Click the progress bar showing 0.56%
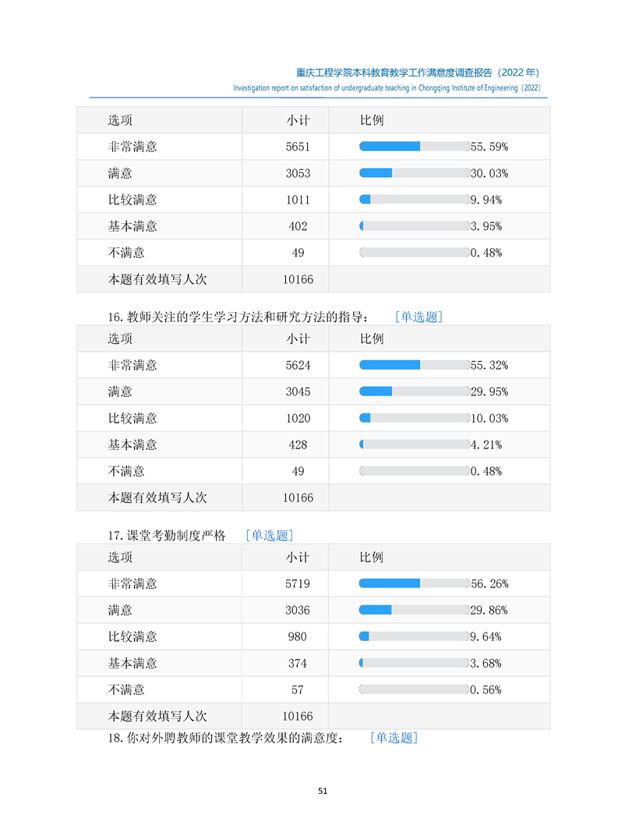 click(414, 689)
